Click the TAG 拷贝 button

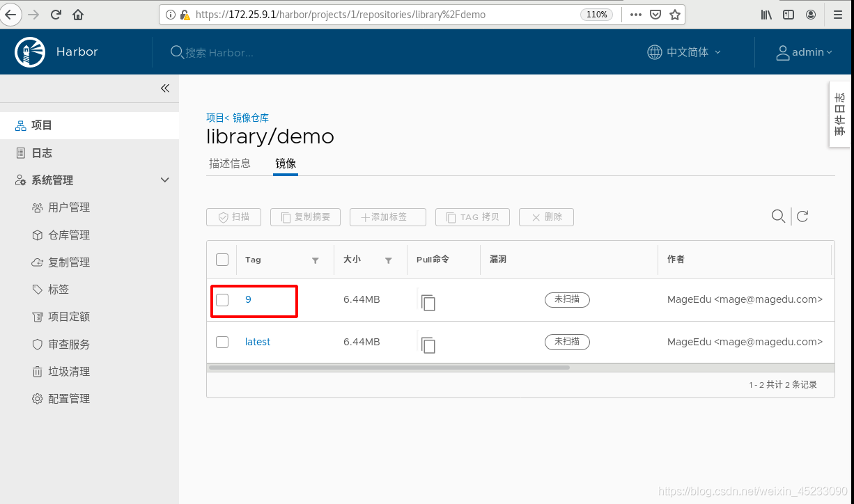[x=472, y=217]
